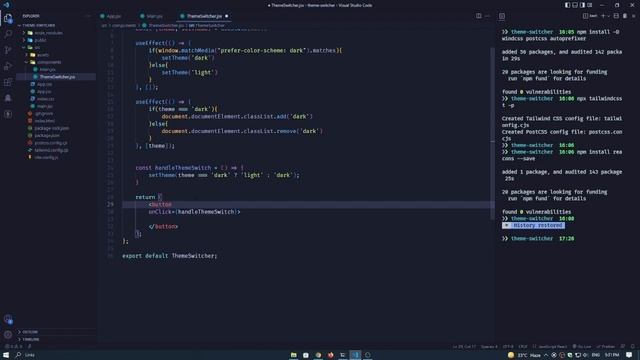
Task: Open the terminal launch profile dropdown arrow
Action: pyautogui.click(x=609, y=16)
